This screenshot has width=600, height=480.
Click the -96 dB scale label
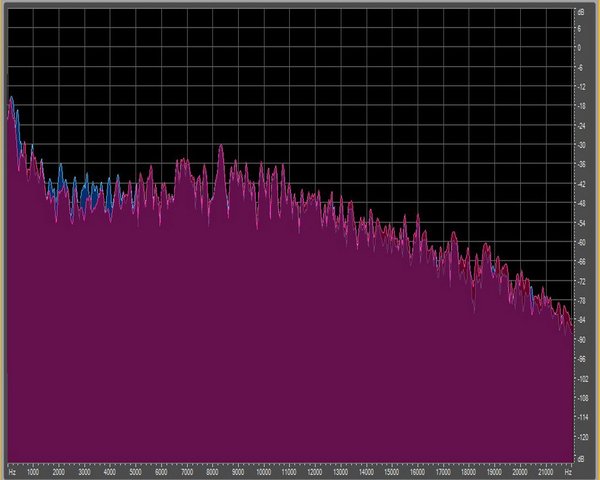[x=581, y=359]
